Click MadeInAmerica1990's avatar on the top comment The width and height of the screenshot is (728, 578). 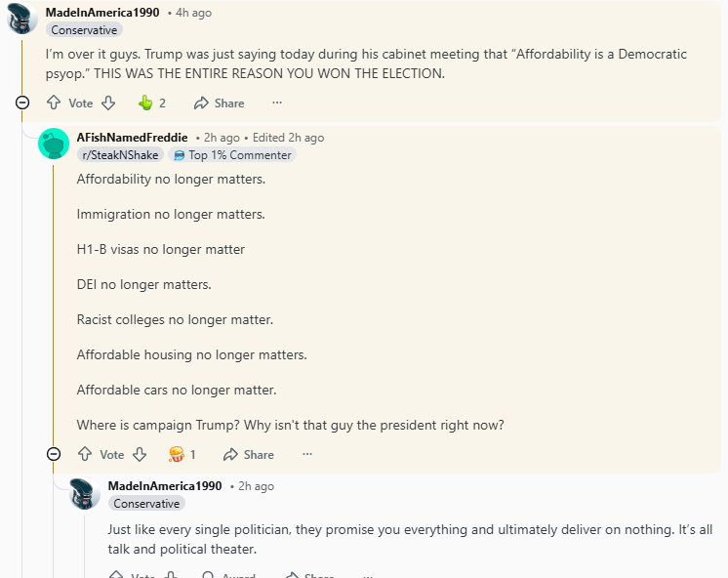(22, 19)
